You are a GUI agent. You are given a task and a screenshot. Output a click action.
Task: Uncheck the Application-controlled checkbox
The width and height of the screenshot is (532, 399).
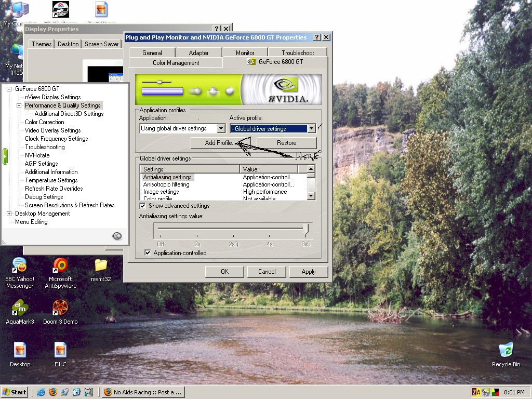pos(148,253)
